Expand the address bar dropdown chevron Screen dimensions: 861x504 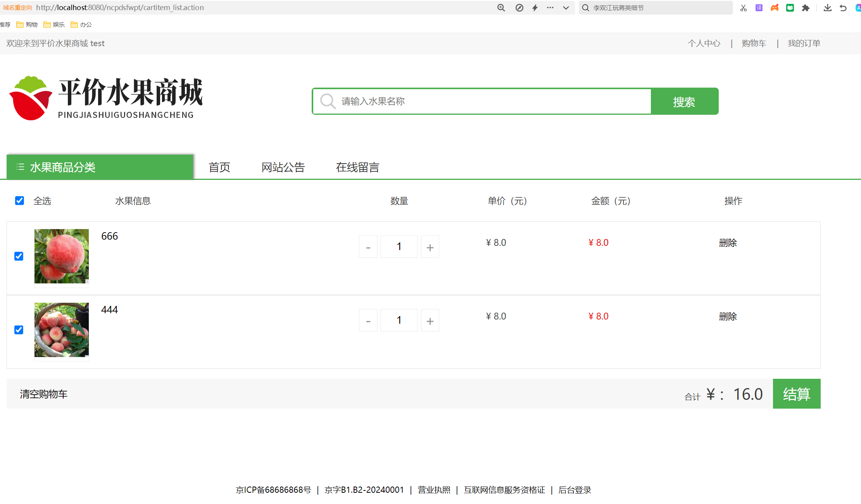coord(566,8)
